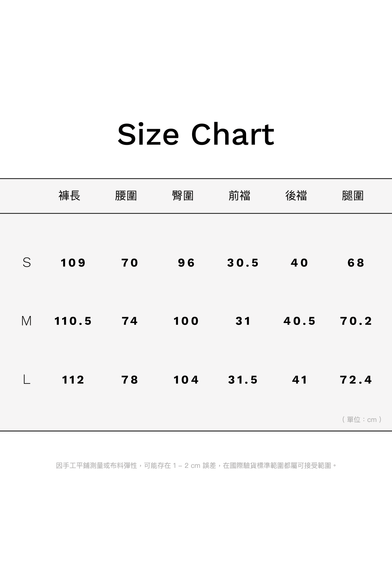Click the 腰圍 column header
The image size is (392, 588).
pos(126,196)
